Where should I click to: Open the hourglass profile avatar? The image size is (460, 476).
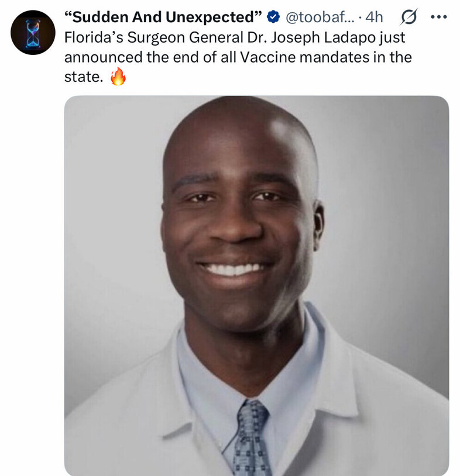[x=33, y=33]
